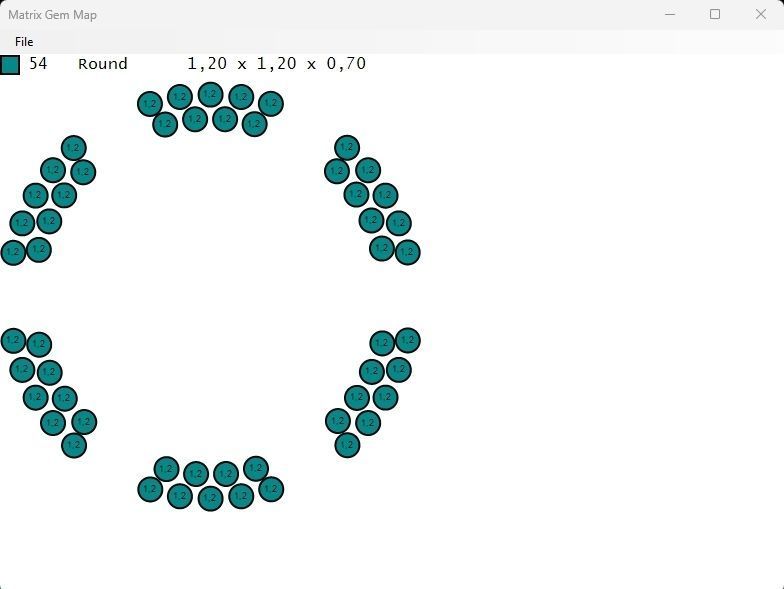Click the Matrix Gem Map window title

pyautogui.click(x=52, y=14)
